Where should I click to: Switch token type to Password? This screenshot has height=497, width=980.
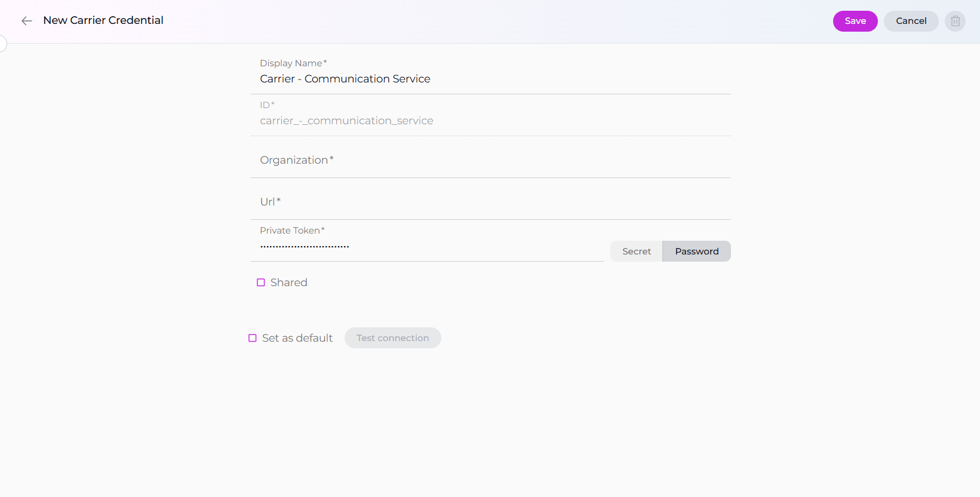point(696,251)
